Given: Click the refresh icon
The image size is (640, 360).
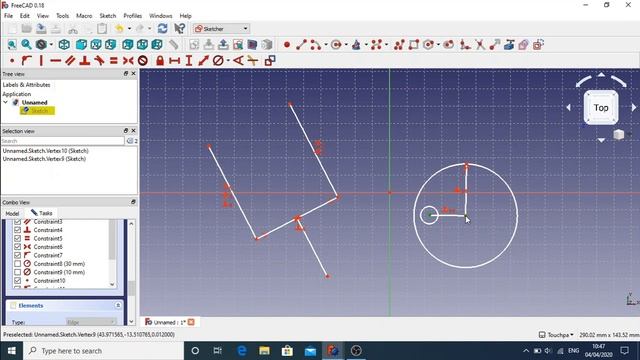Looking at the screenshot, I should [162, 29].
